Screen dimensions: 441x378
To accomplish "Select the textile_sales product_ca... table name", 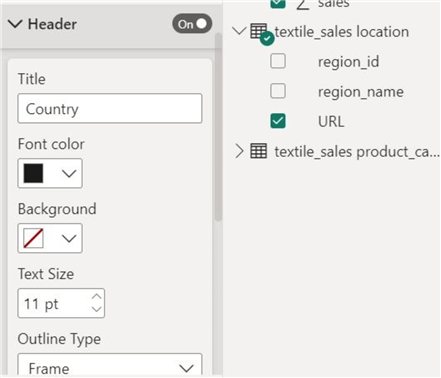I will (x=357, y=152).
